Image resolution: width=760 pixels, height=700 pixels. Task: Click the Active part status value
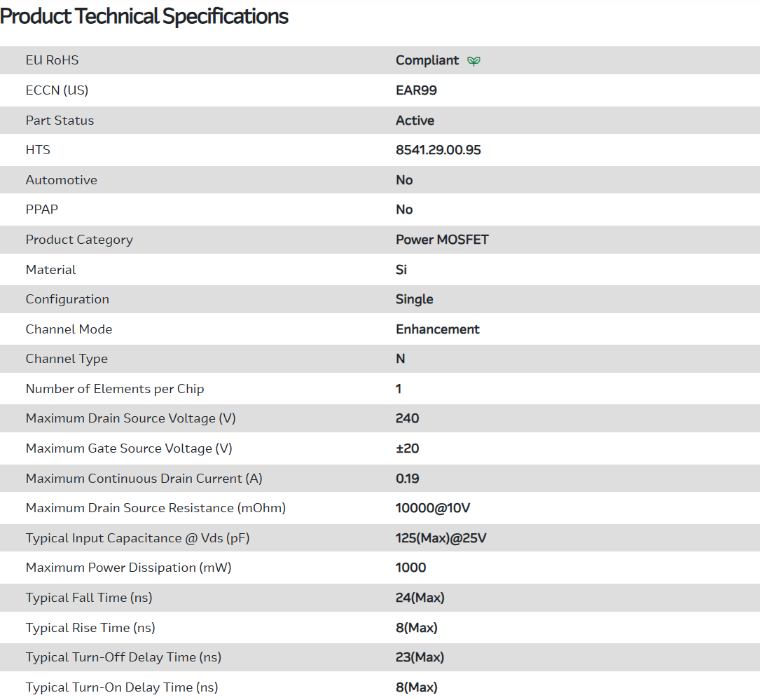(x=415, y=121)
